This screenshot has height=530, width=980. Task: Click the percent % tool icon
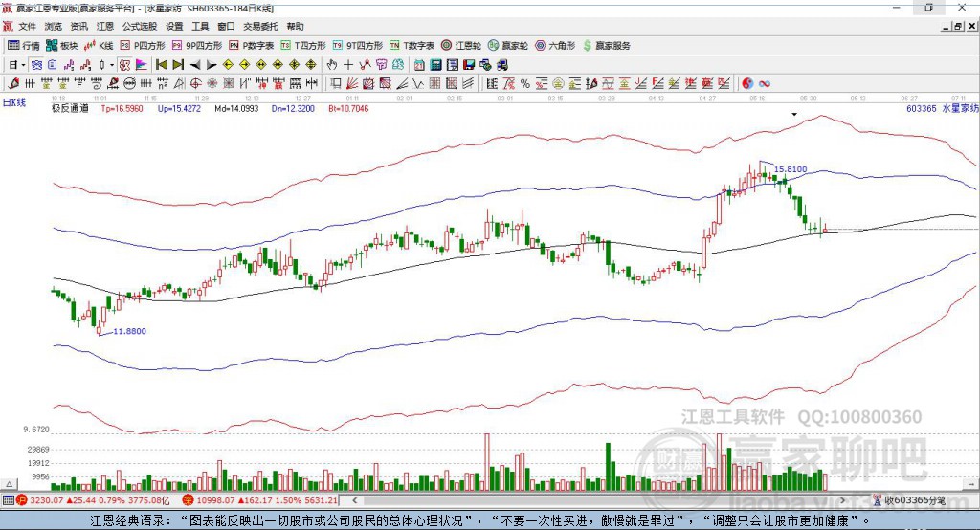525,83
